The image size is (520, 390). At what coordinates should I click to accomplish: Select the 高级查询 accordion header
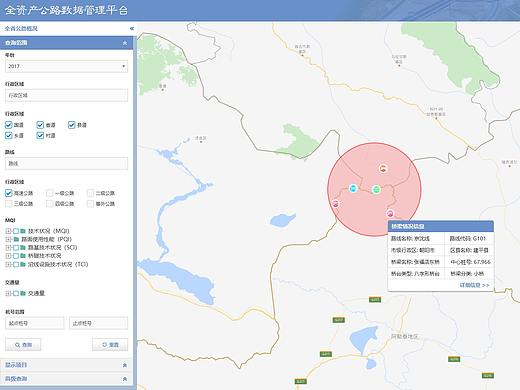pos(66,379)
